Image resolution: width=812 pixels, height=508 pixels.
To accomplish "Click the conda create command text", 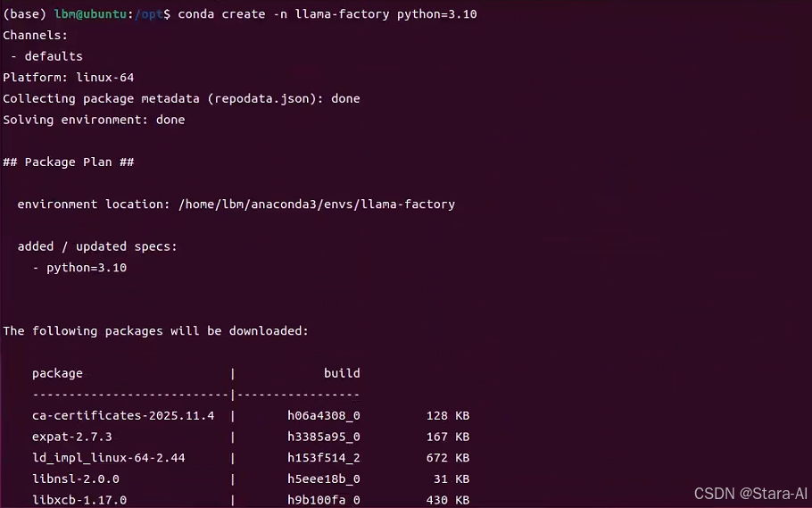I will 327,14.
